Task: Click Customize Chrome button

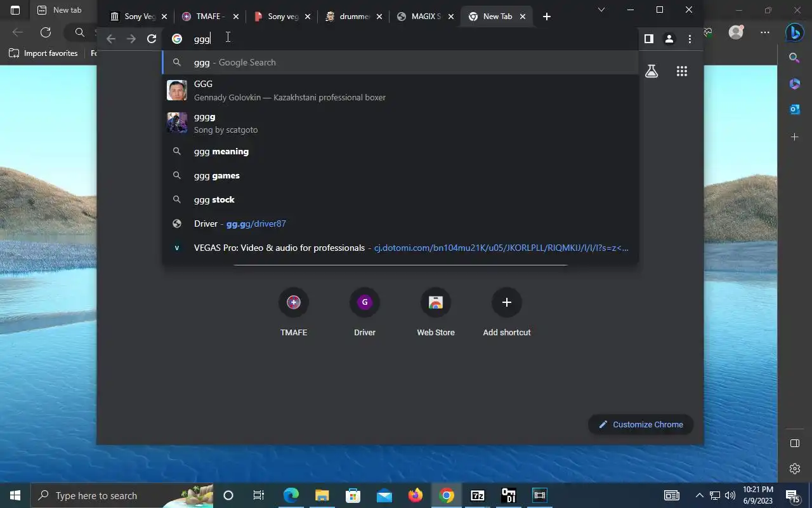Action: point(641,424)
